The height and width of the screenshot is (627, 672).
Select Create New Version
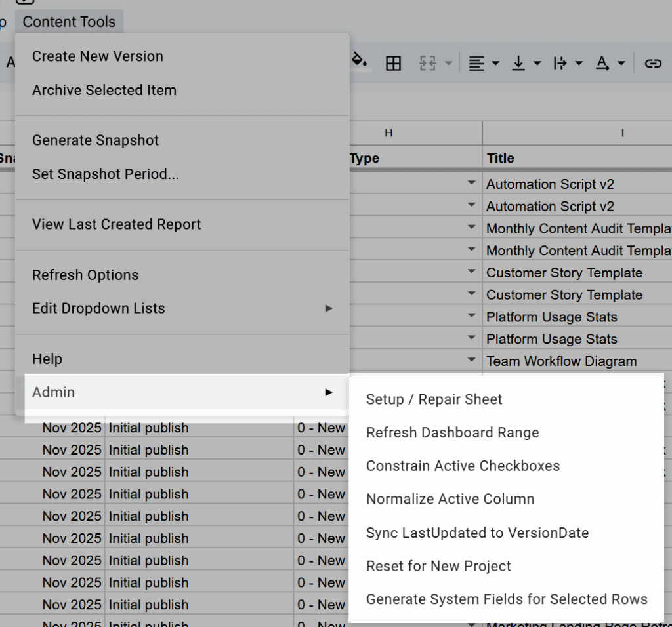click(x=98, y=56)
